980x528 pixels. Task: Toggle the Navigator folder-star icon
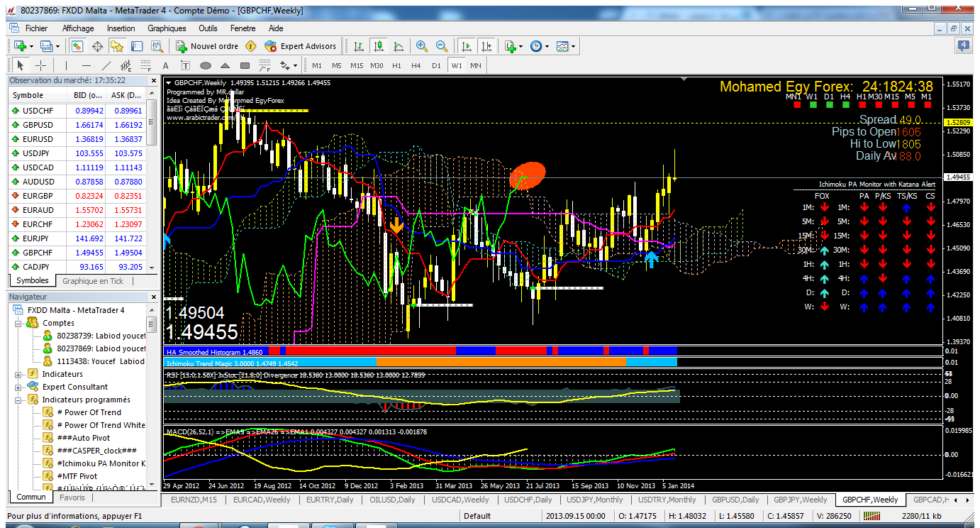(117, 46)
